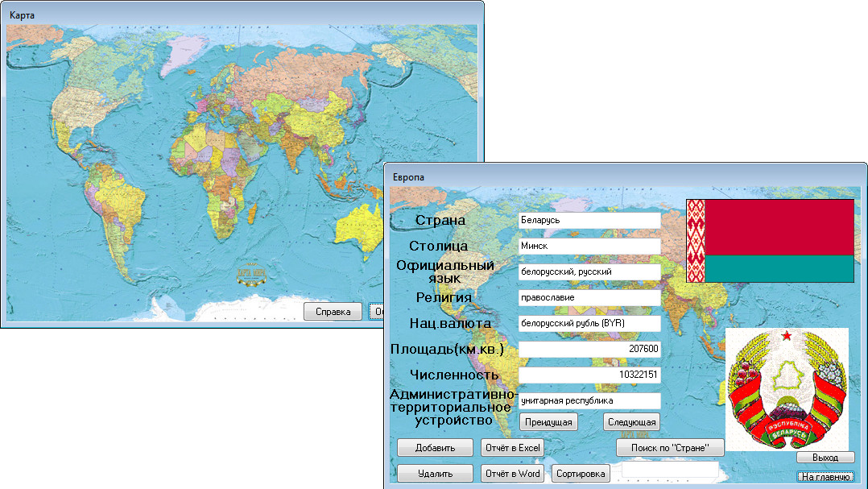Open Справка in the Карта window
Image resolution: width=868 pixels, height=489 pixels.
point(333,312)
